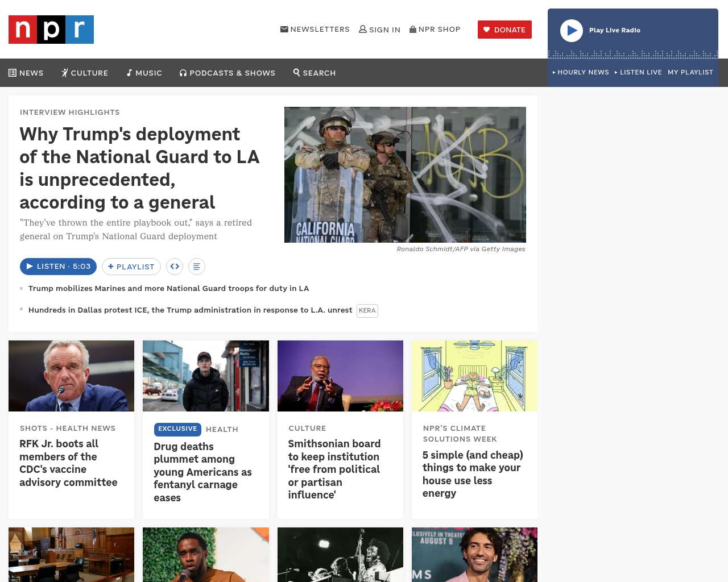Screen dimensions: 728x582
Task: Click the sign in user icon
Action: click(363, 29)
